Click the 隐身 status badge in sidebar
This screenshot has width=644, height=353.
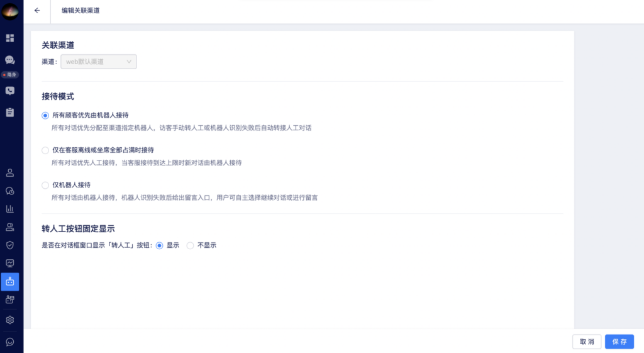(10, 75)
